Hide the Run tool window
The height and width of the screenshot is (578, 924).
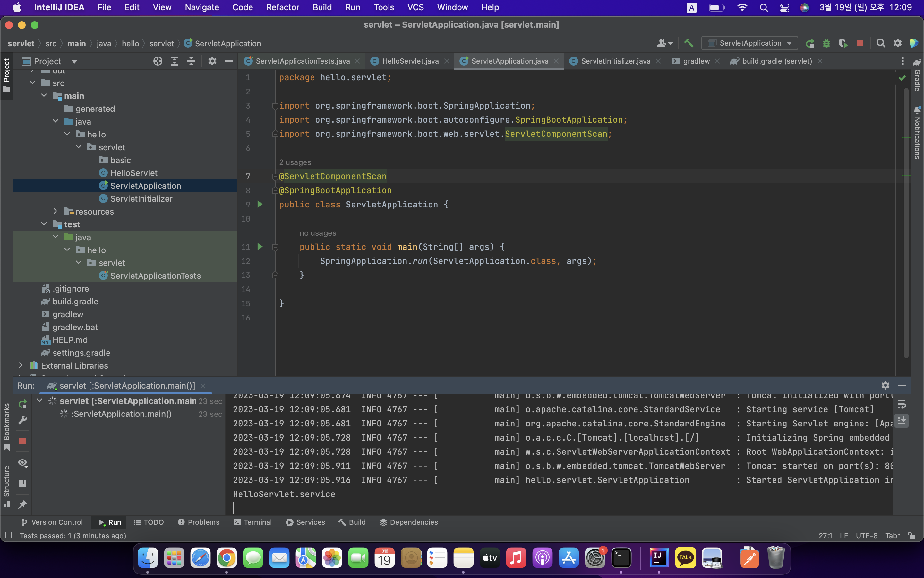pyautogui.click(x=902, y=385)
